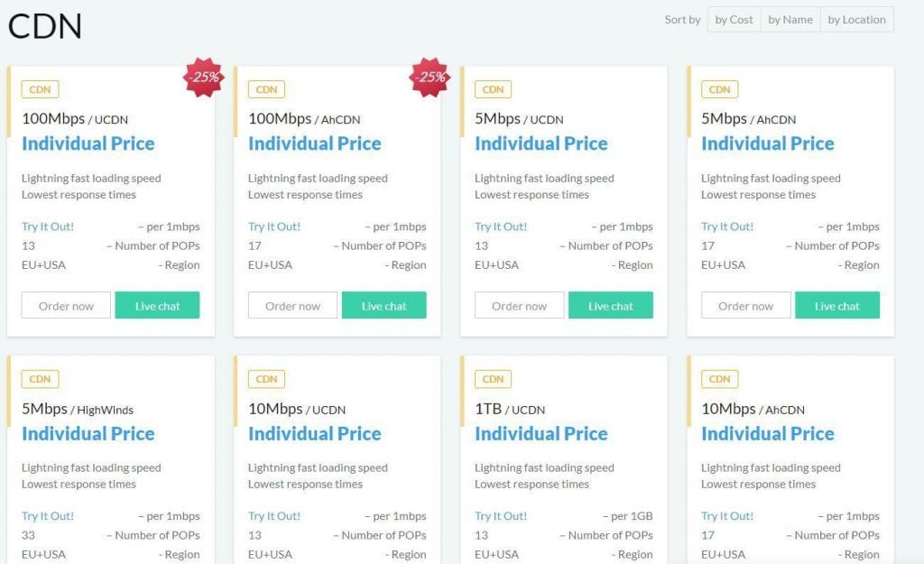Open Individual Price for 10Mbps UCDN

click(x=314, y=433)
